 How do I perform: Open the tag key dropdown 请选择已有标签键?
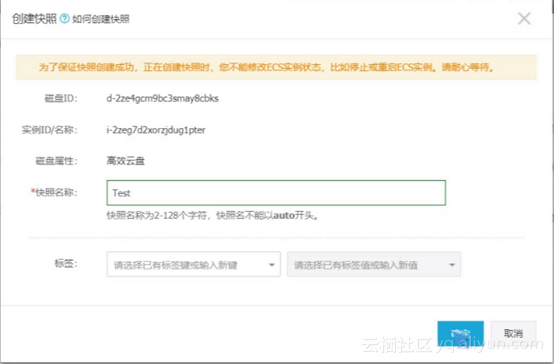(x=194, y=264)
